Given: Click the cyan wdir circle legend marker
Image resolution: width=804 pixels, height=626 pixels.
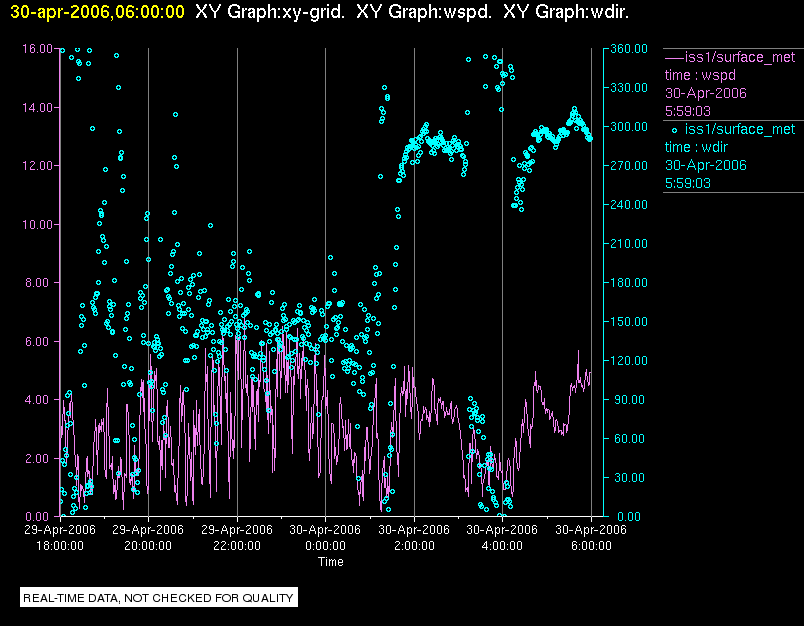Looking at the screenshot, I should click(x=674, y=129).
